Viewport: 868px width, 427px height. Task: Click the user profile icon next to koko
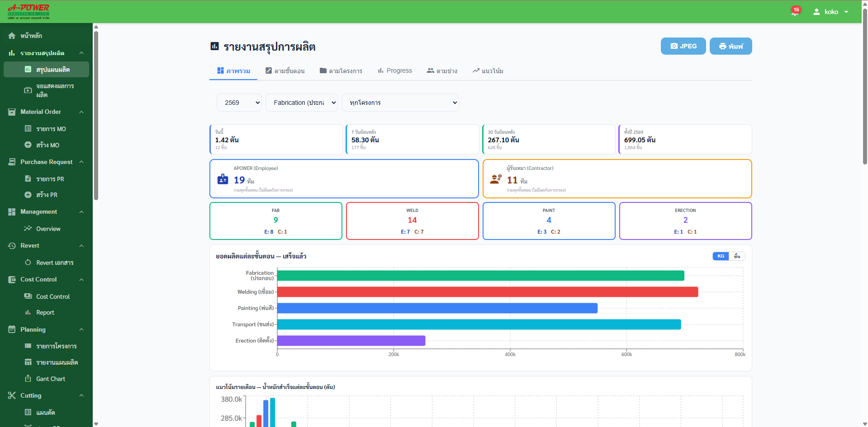(x=816, y=12)
